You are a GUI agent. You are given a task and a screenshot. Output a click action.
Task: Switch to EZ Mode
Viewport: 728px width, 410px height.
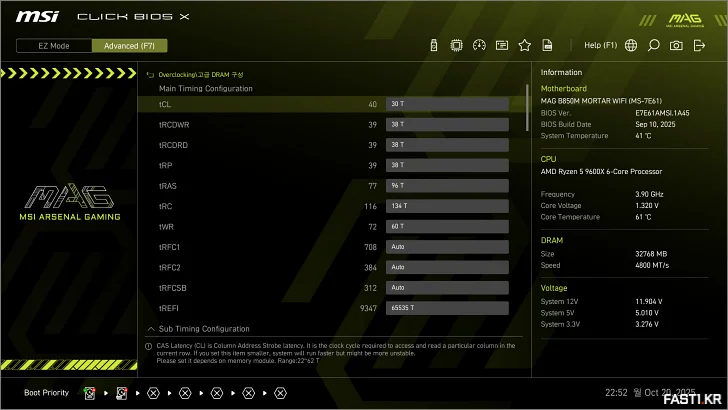coord(54,46)
